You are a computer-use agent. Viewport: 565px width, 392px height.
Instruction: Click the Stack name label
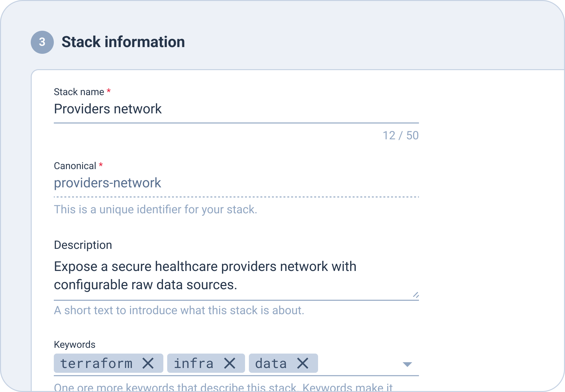[x=79, y=92]
